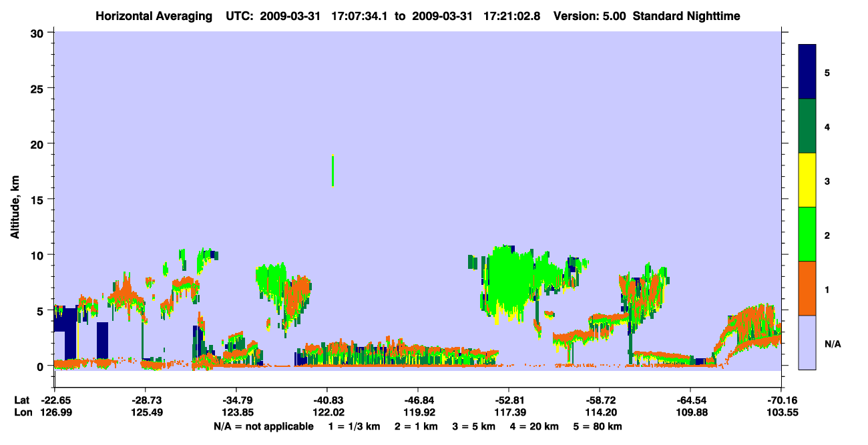868x445 pixels.
Task: Click the '4 = 20 km' legend entry
Action: (x=534, y=426)
